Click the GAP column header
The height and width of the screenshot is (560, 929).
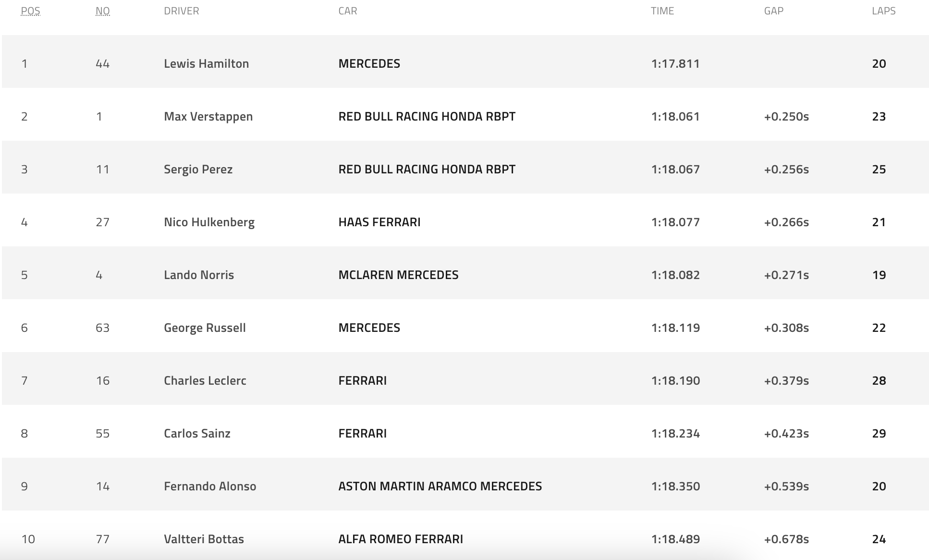[x=773, y=11]
